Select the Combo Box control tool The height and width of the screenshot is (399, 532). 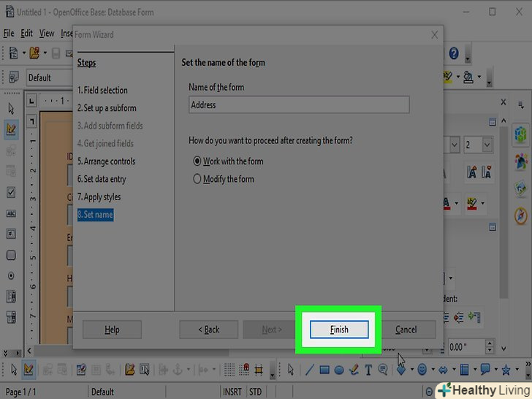click(x=11, y=318)
